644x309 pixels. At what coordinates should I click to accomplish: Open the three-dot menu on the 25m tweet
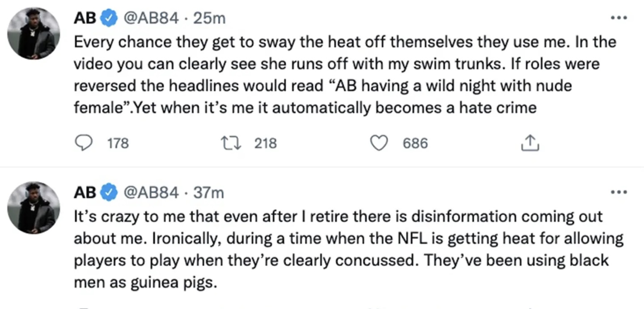click(619, 18)
